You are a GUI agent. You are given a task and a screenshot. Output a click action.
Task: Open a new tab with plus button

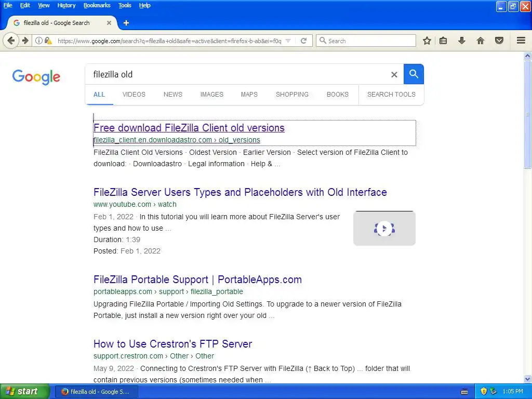[126, 23]
